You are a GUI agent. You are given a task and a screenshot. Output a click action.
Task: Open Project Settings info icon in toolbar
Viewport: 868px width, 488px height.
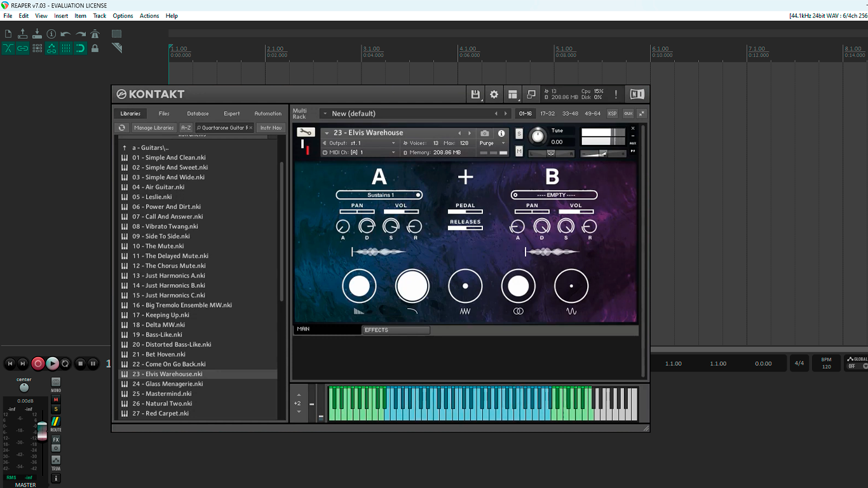tap(51, 34)
